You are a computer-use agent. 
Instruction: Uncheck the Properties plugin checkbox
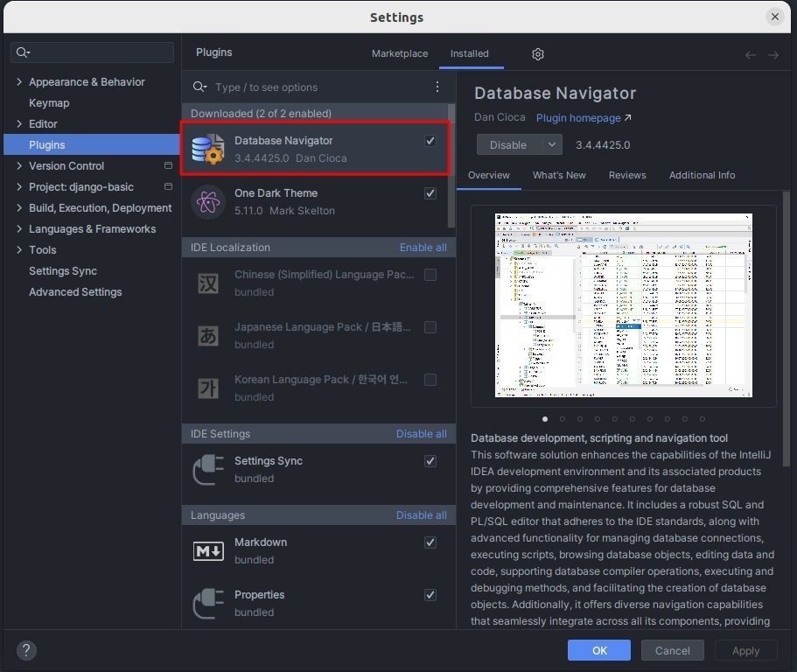pos(430,595)
